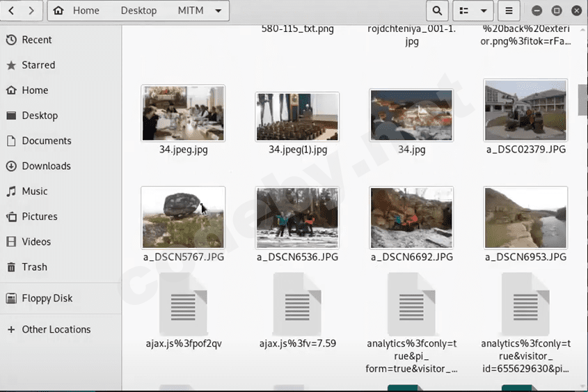This screenshot has height=392, width=588.
Task: Select the Downloads sidebar icon
Action: [11, 166]
